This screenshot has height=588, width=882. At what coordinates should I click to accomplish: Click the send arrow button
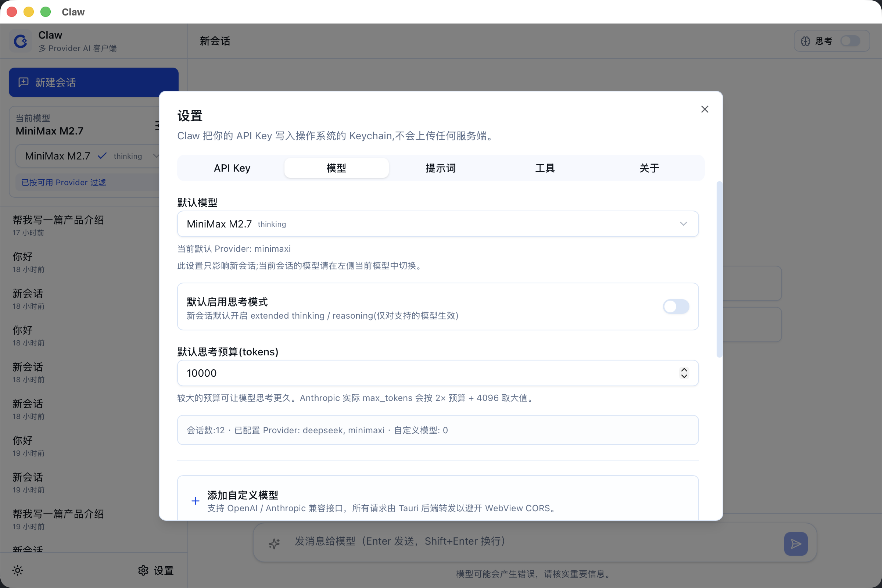(796, 544)
